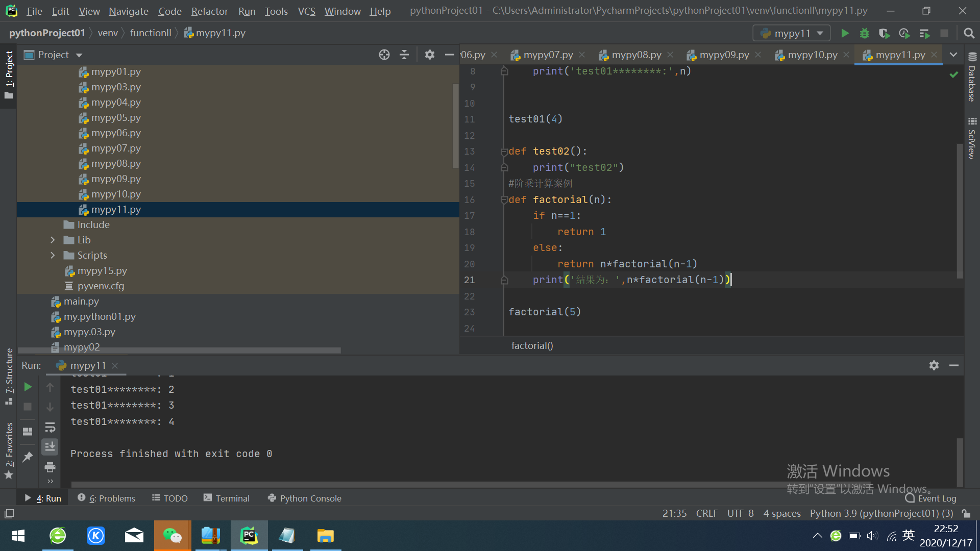
Task: Open the inspection green checkmark indicator
Action: point(953,74)
